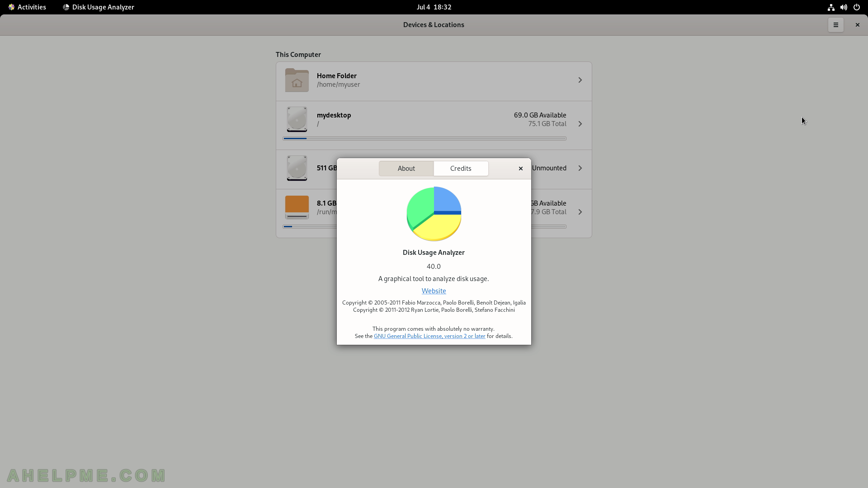This screenshot has width=868, height=488.
Task: Select the mydesktop label
Action: (334, 115)
